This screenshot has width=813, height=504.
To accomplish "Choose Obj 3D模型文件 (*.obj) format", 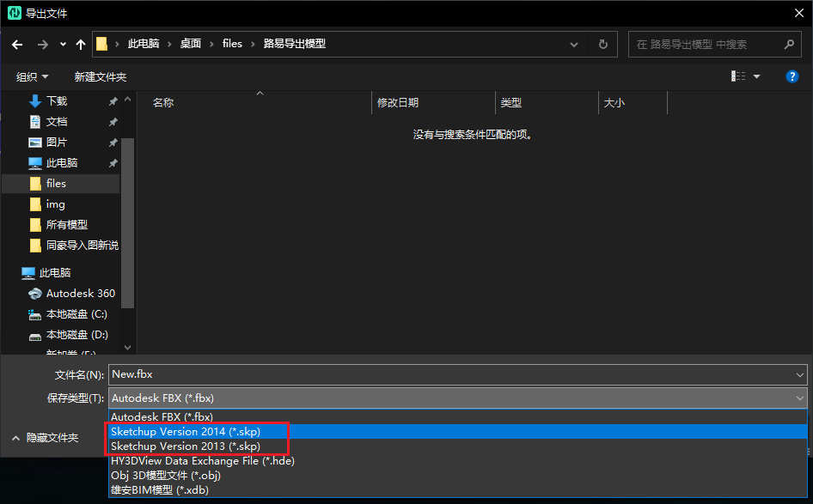I will 166,475.
